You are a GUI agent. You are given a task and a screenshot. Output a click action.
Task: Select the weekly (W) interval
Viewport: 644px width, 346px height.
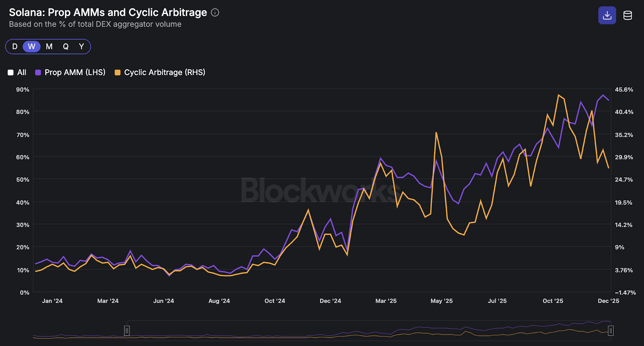pyautogui.click(x=31, y=47)
